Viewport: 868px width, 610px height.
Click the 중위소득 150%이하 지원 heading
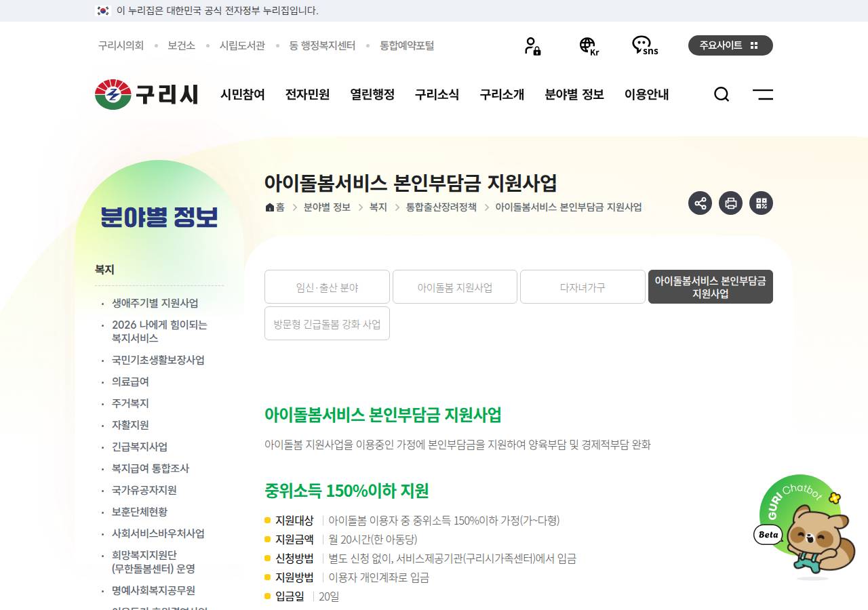tap(347, 491)
